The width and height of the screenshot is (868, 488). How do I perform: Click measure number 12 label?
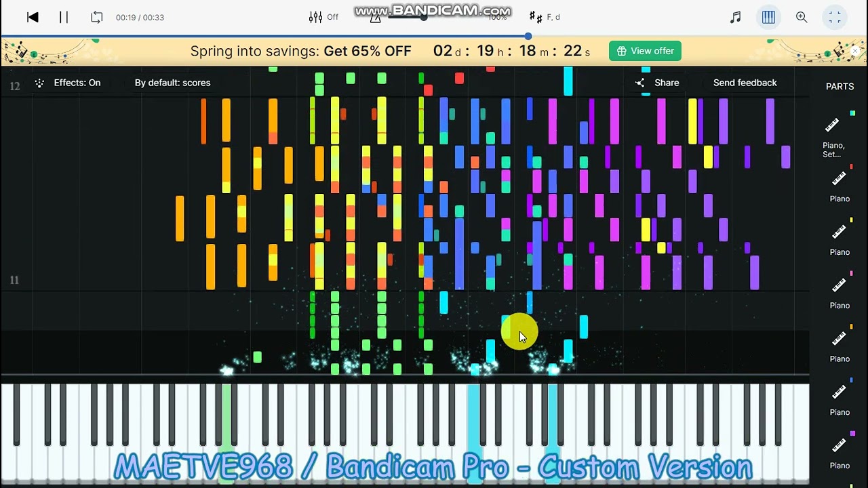(14, 86)
